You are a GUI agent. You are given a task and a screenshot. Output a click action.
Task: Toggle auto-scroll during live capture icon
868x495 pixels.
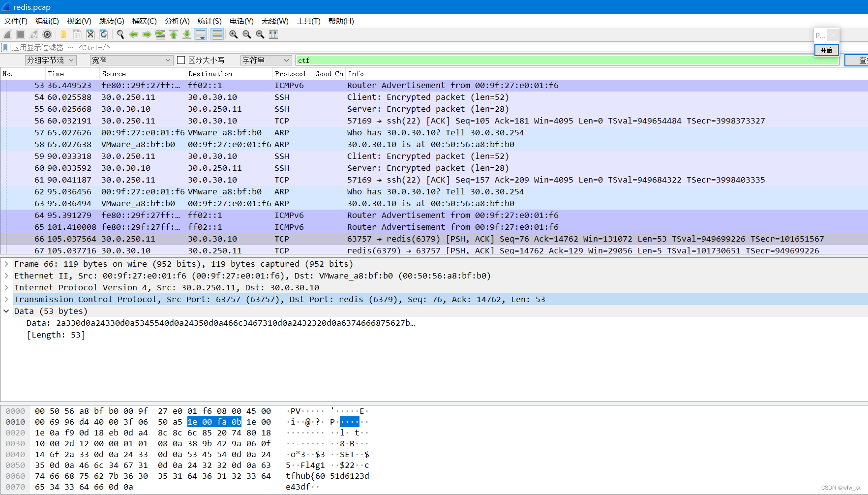201,34
